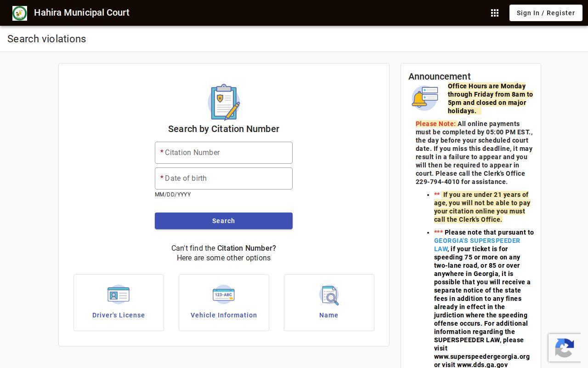Click the Driver's License ID card icon
Viewport: 588px width, 368px height.
119,294
